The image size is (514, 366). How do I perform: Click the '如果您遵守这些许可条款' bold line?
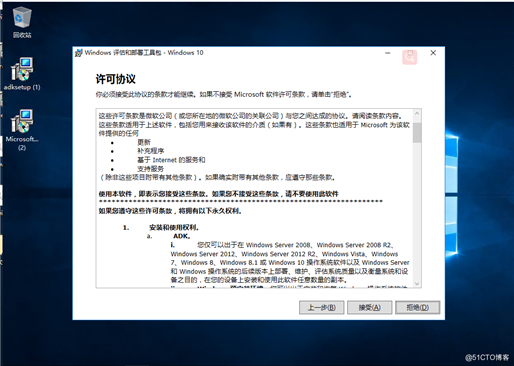170,211
